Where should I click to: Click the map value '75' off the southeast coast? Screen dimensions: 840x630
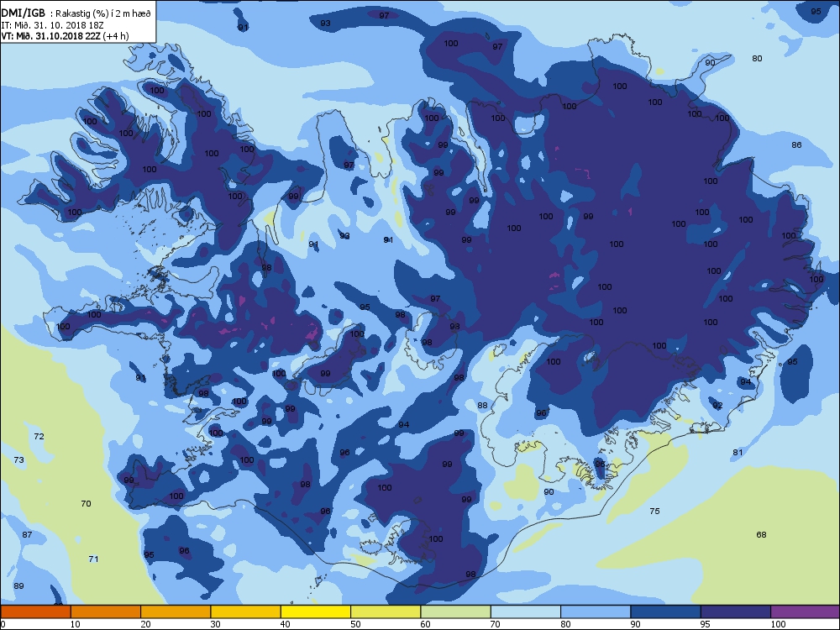(654, 512)
